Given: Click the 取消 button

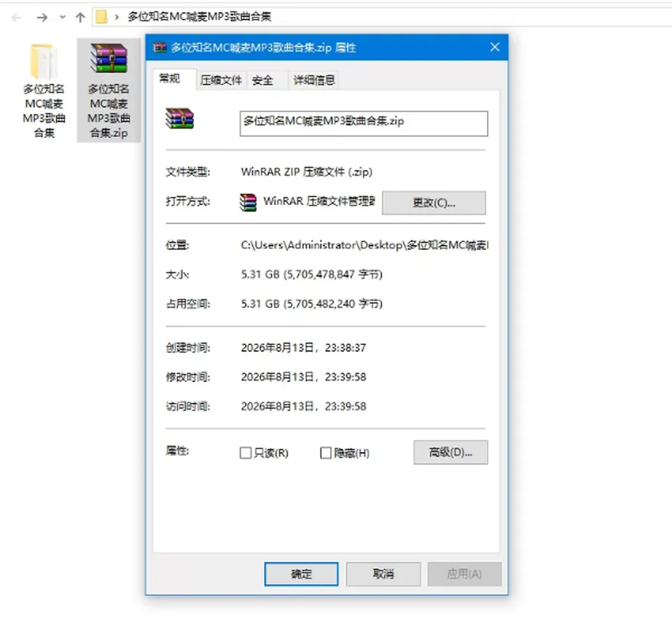Looking at the screenshot, I should click(383, 574).
